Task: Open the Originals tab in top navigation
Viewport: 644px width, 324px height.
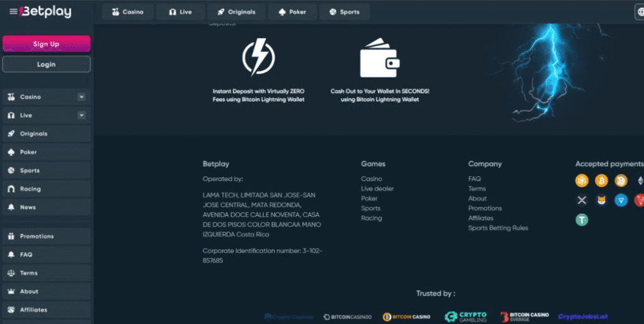Action: click(x=235, y=12)
